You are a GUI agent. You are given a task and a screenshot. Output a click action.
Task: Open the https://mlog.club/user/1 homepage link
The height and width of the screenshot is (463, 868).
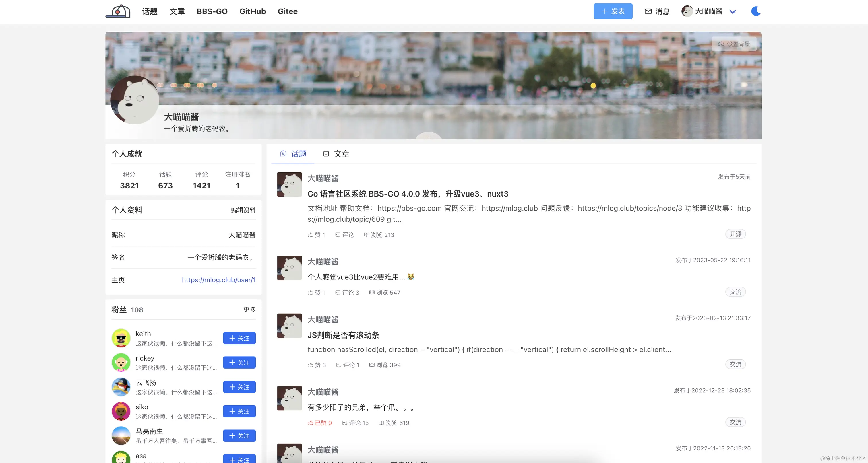pyautogui.click(x=219, y=280)
